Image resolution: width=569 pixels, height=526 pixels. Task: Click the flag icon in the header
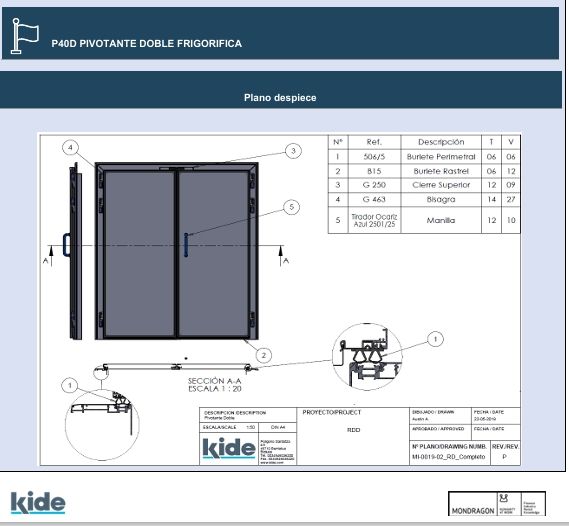tap(25, 36)
